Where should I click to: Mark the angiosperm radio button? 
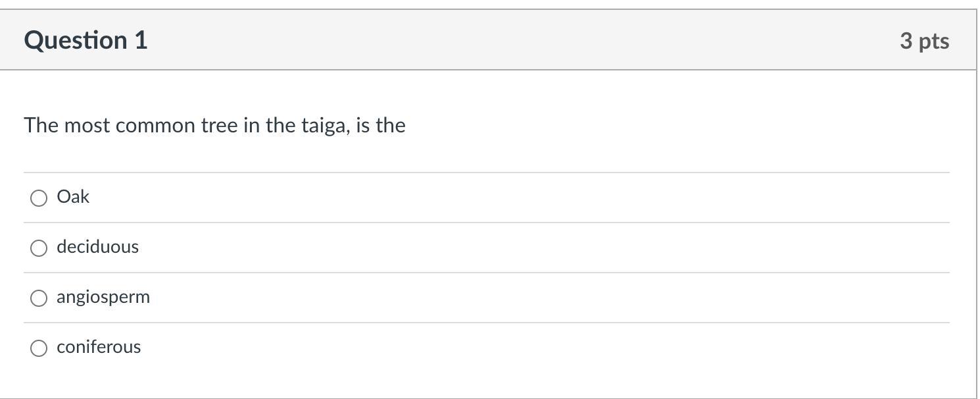click(x=39, y=298)
